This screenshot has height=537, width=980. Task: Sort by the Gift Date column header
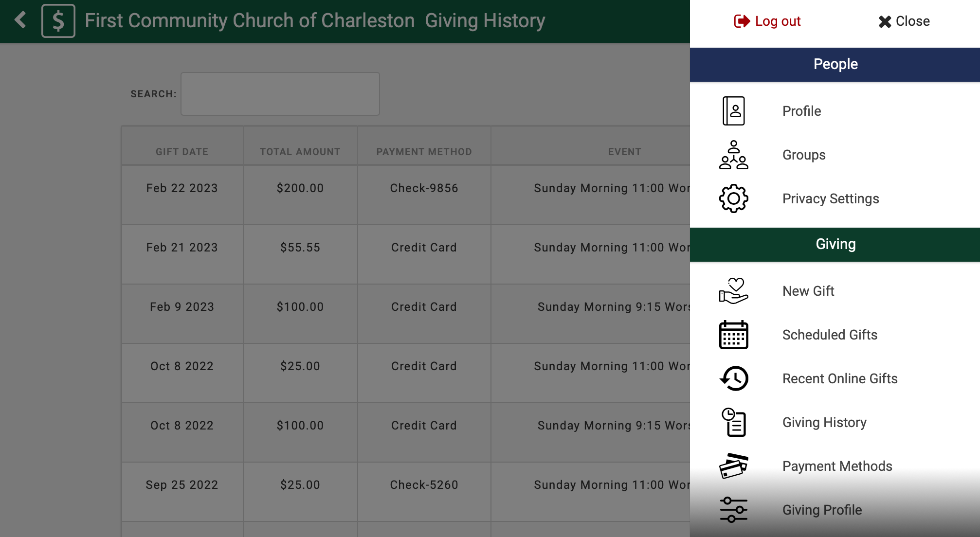point(182,152)
